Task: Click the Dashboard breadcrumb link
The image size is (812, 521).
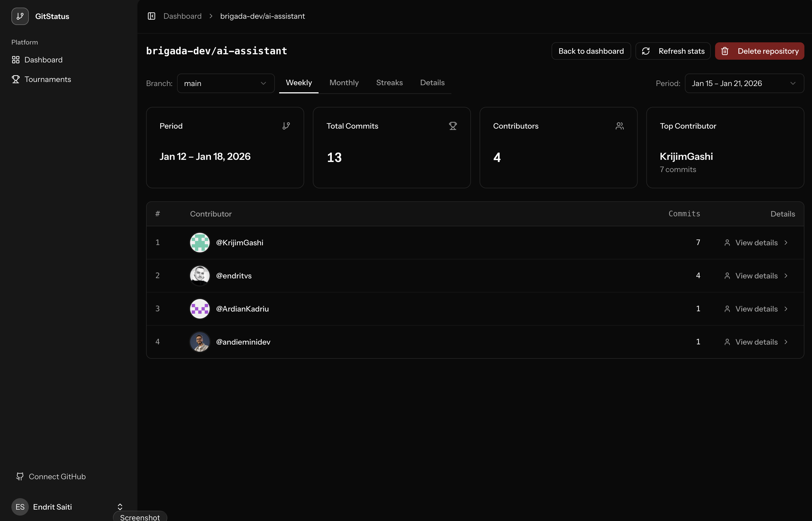Action: [182, 16]
